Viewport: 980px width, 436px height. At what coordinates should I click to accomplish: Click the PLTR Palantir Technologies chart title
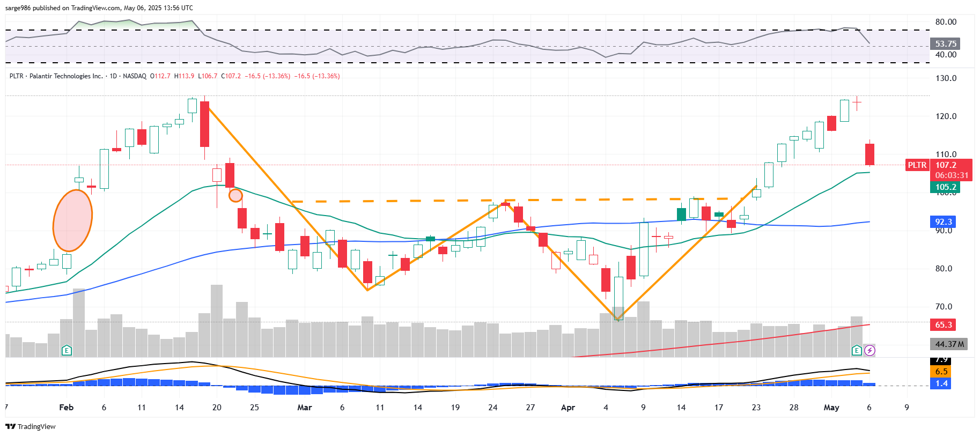click(x=56, y=76)
